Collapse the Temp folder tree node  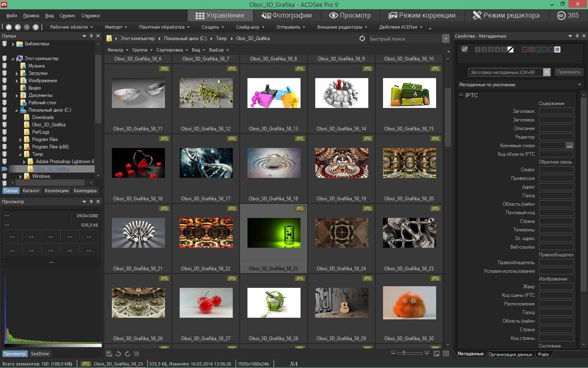20,154
